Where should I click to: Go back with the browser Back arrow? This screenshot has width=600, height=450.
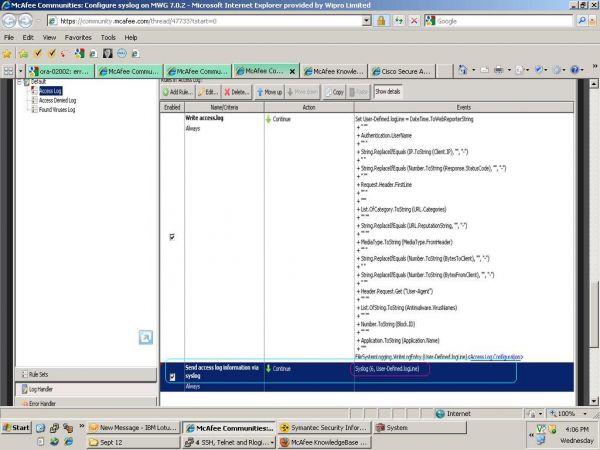pyautogui.click(x=9, y=21)
